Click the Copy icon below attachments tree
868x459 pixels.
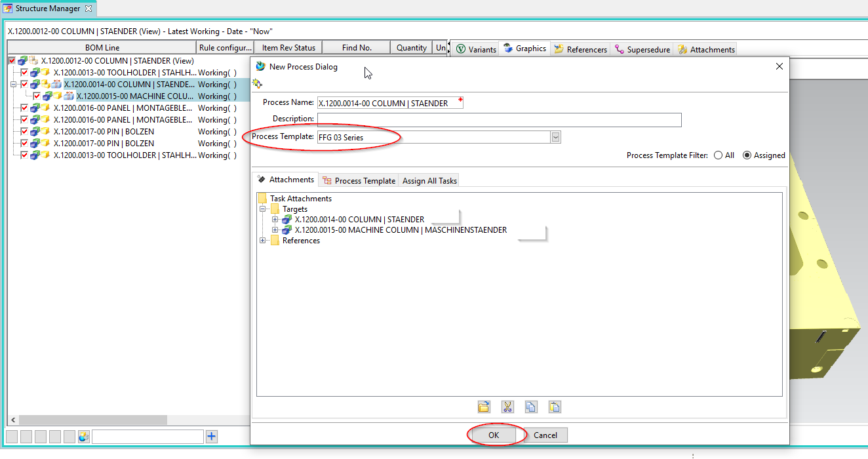click(531, 407)
